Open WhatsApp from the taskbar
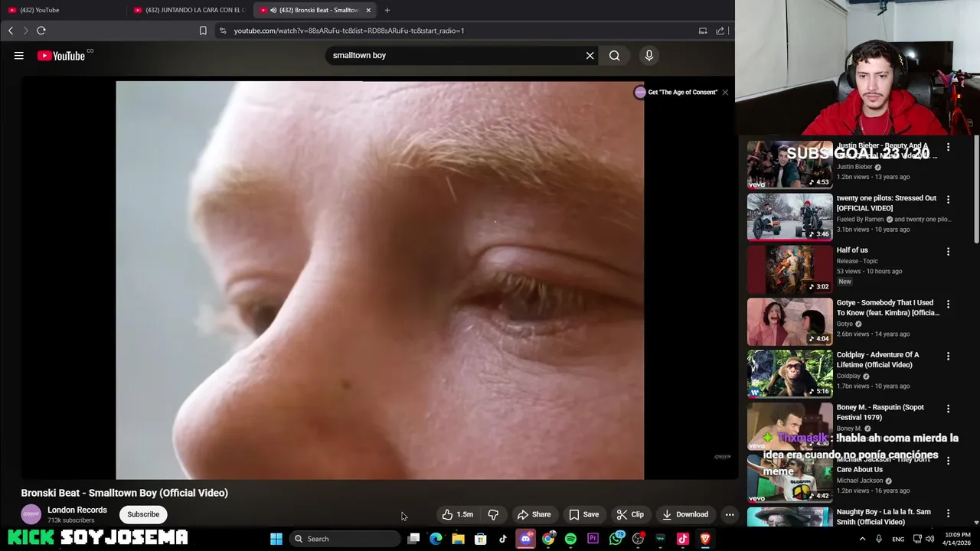This screenshot has width=980, height=551. click(616, 539)
